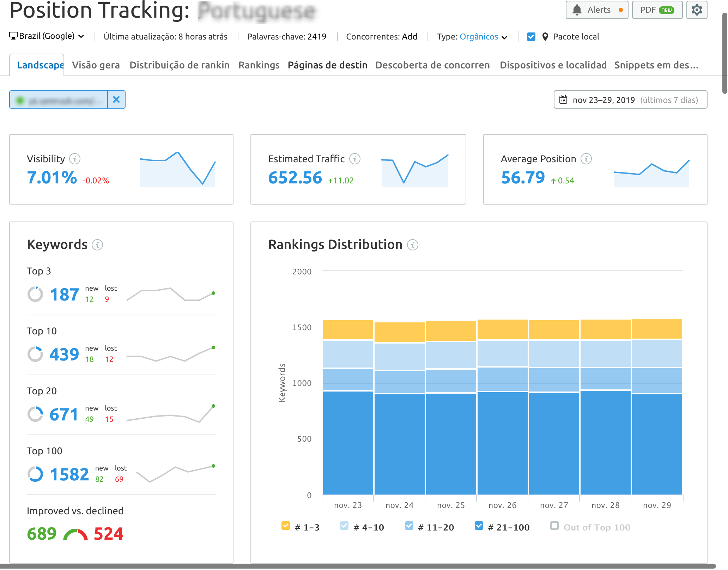Enable the Out of Top 100 checkbox
Viewport: 728px width, 570px height.
pos(554,526)
